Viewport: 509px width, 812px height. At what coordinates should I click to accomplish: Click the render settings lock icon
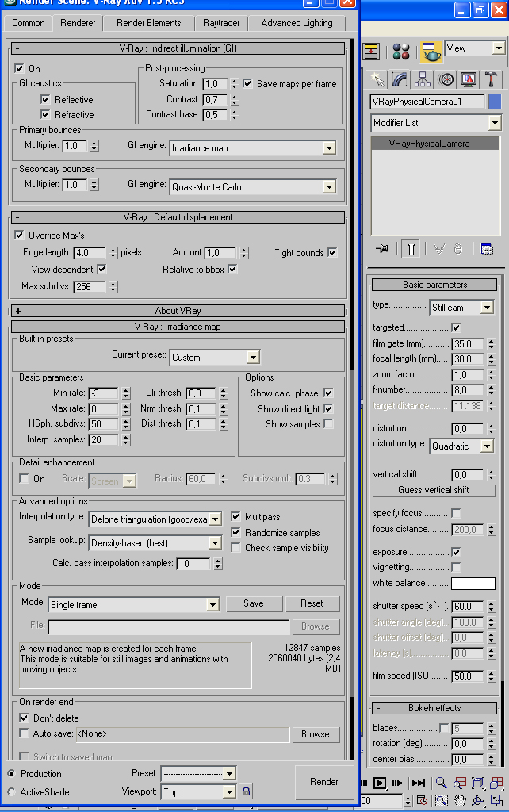[x=246, y=791]
